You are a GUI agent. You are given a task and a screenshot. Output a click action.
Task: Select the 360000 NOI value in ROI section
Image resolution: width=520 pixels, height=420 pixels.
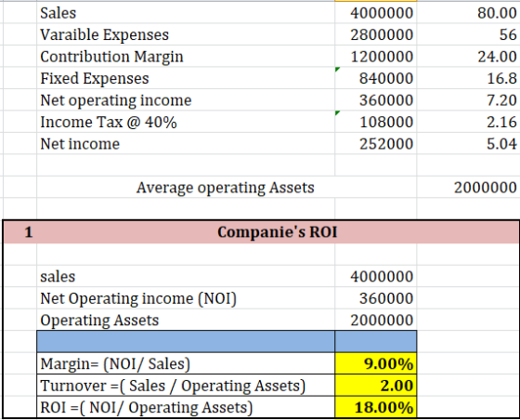coord(376,298)
